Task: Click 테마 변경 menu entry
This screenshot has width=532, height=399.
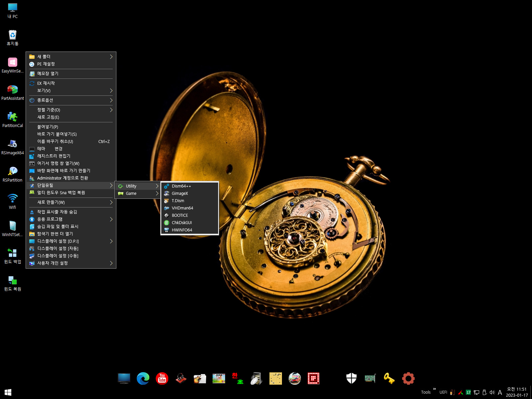Action: click(71, 149)
